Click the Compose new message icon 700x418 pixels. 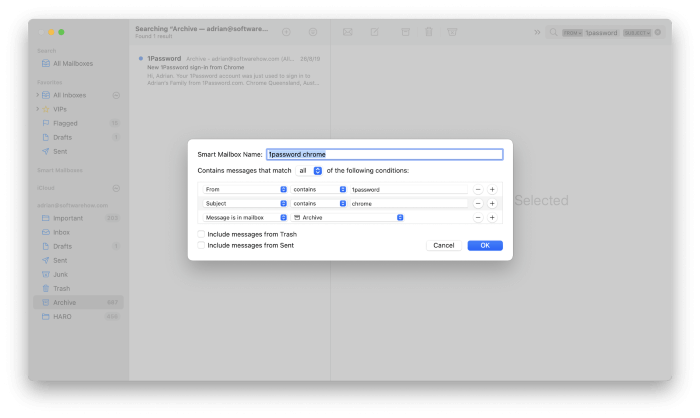tap(375, 32)
